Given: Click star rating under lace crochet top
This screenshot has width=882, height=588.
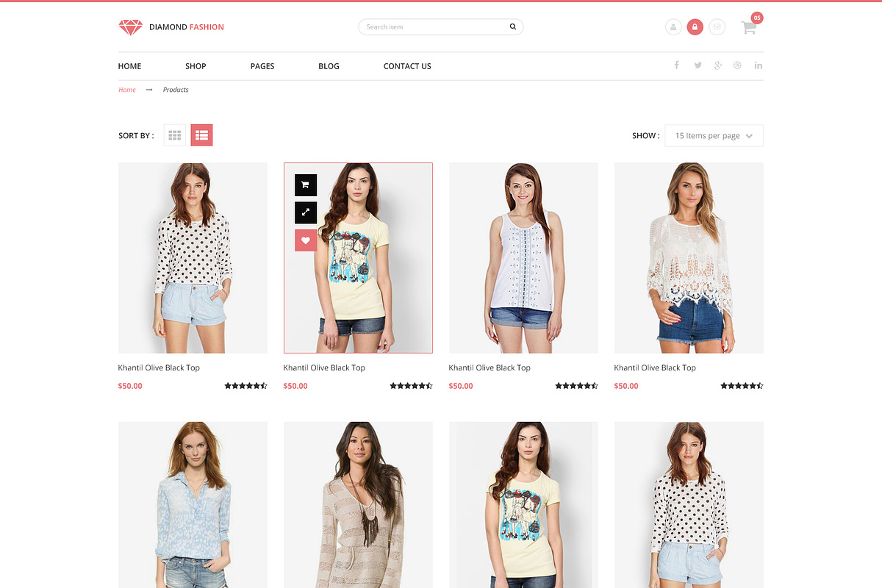Looking at the screenshot, I should point(742,386).
